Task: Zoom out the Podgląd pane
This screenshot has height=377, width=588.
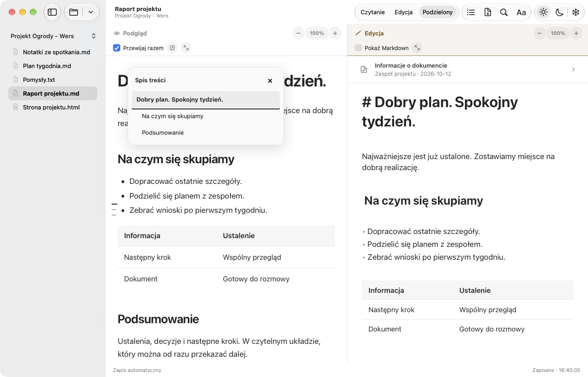Action: pos(299,33)
